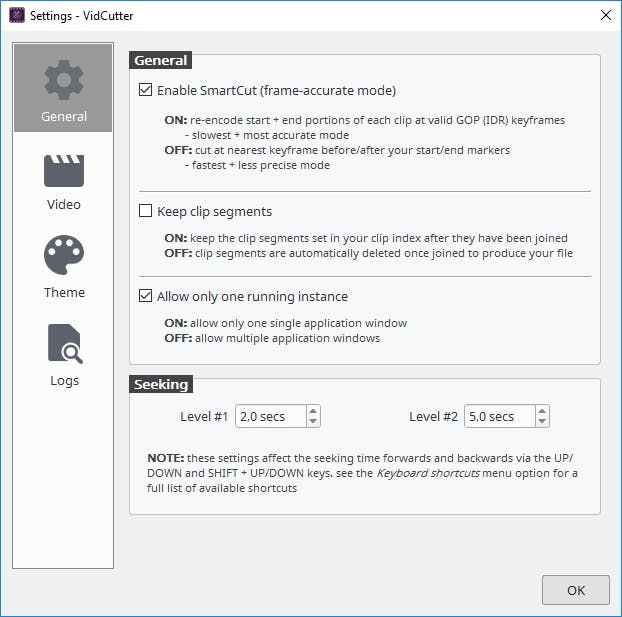Click the Level #1 value field showing 2,0 secs
The image size is (622, 617).
(x=271, y=416)
